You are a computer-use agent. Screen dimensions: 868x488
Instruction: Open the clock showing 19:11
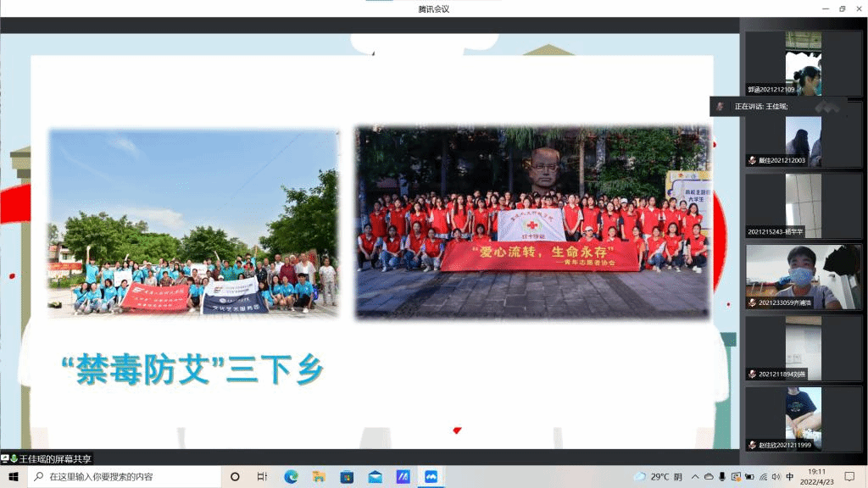(x=815, y=477)
